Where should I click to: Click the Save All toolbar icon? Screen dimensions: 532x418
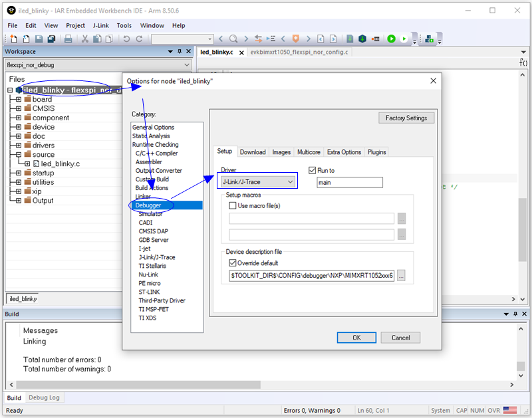point(51,39)
